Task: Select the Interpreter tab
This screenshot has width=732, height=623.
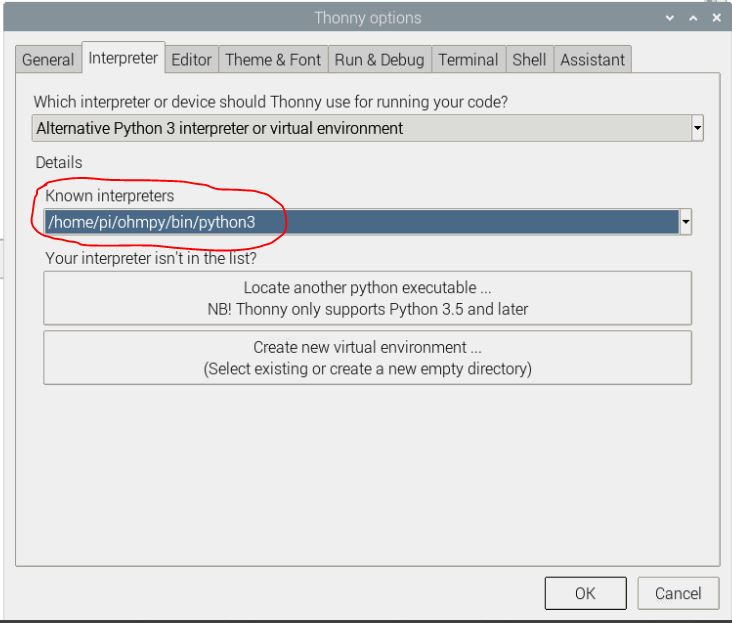Action: (x=123, y=58)
